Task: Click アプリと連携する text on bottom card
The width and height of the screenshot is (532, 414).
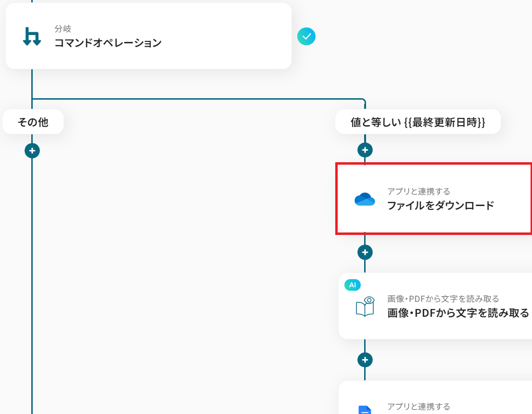Action: click(x=418, y=406)
